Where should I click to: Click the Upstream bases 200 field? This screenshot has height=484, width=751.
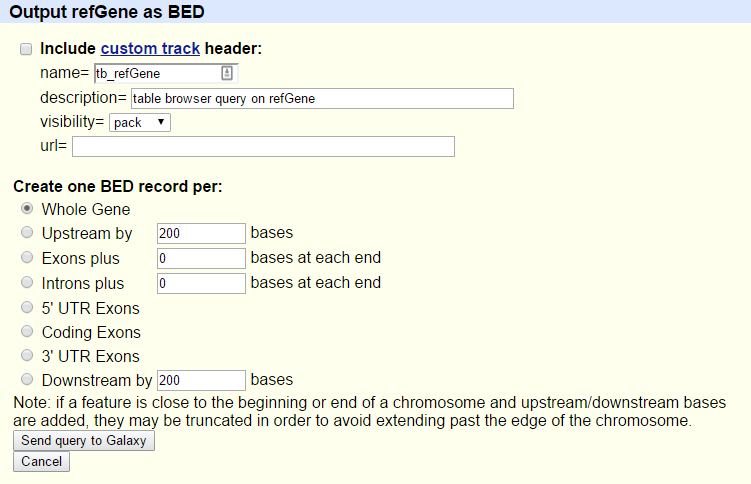tap(201, 233)
